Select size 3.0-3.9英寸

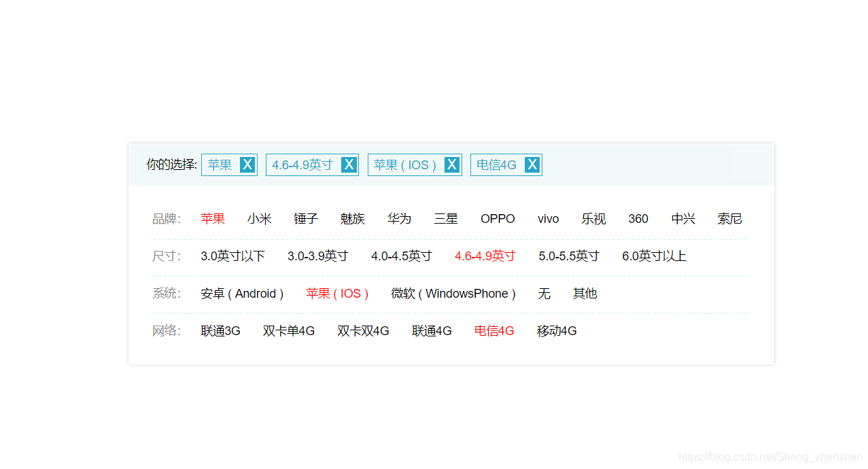coord(318,256)
